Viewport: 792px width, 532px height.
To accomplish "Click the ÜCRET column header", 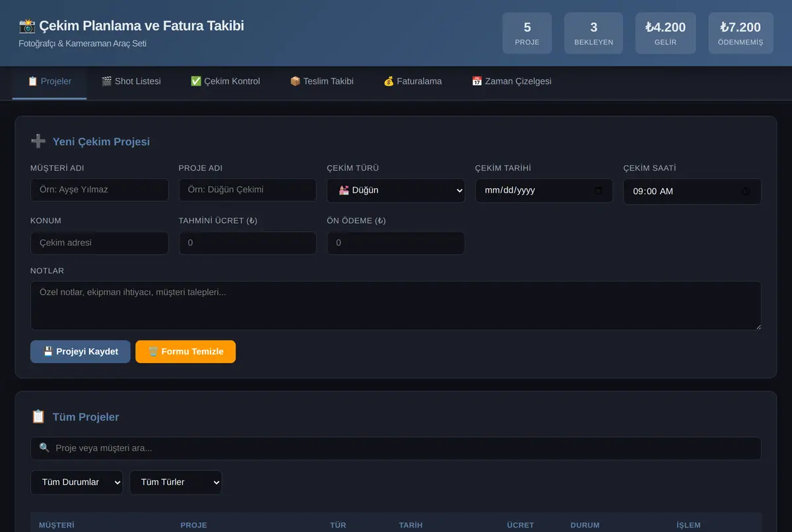I will click(520, 525).
